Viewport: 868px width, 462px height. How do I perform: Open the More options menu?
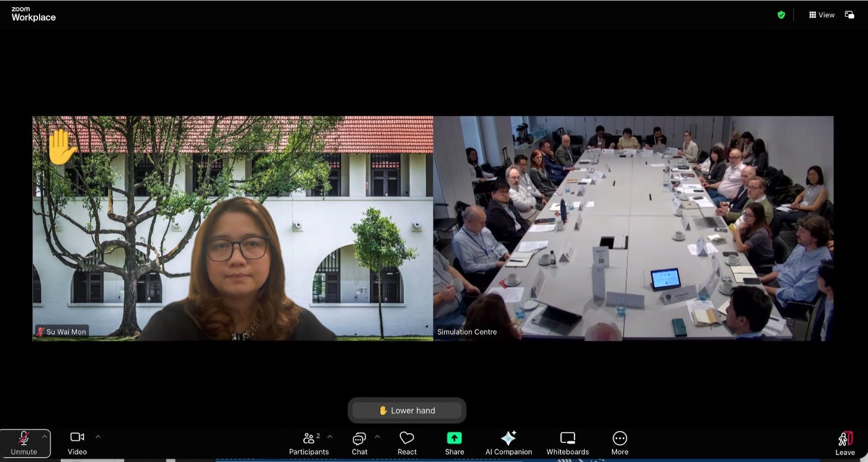point(620,443)
